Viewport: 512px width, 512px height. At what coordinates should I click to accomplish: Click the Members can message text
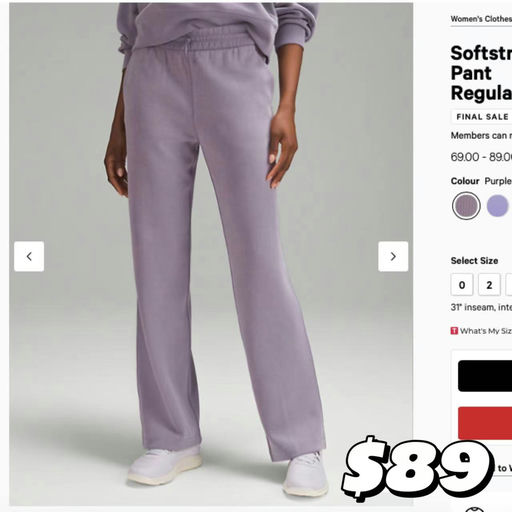click(481, 135)
